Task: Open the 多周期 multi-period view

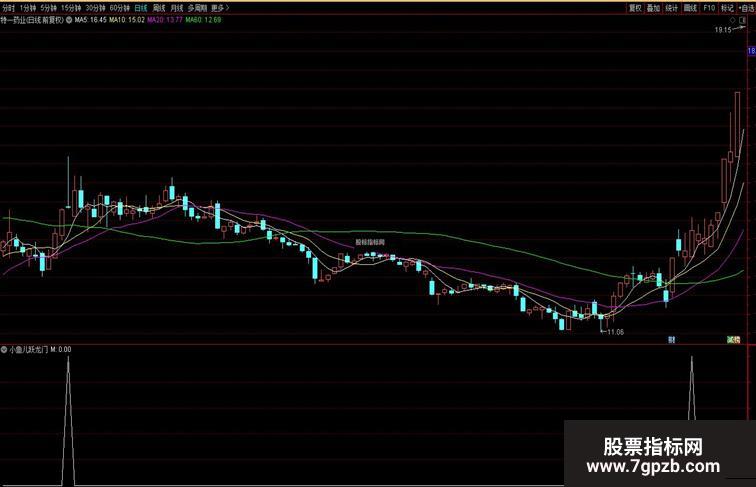Action: click(197, 8)
